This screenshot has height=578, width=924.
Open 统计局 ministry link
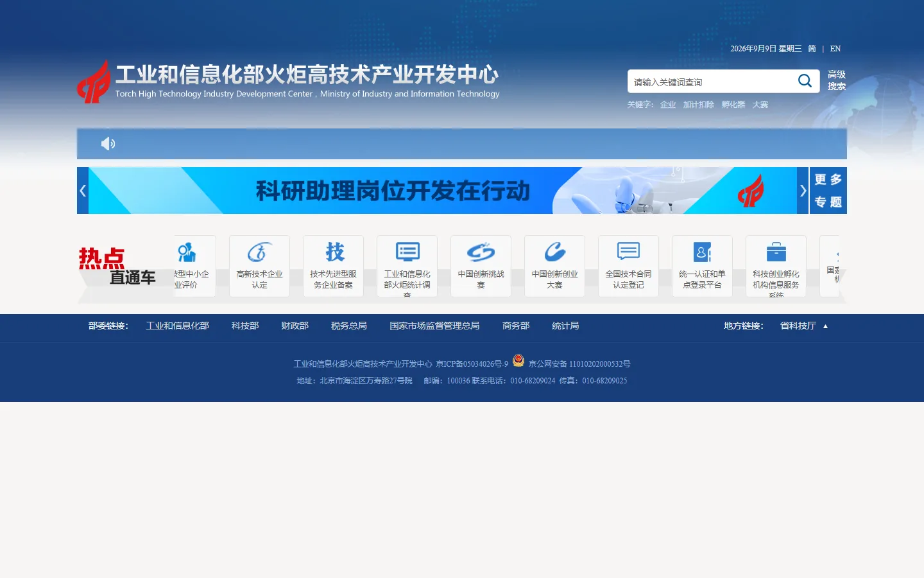(x=565, y=326)
